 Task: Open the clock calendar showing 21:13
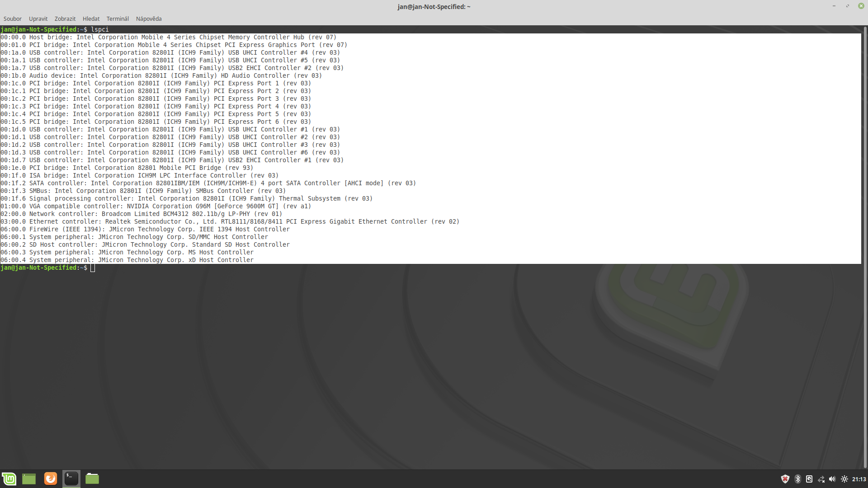(859, 479)
